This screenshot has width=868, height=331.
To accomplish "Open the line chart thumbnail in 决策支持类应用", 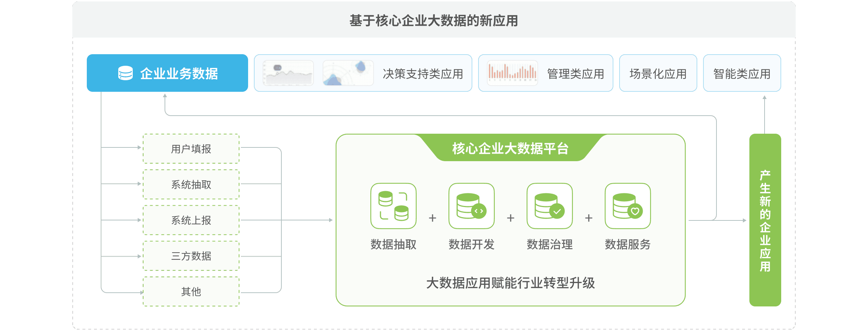I will click(x=288, y=73).
